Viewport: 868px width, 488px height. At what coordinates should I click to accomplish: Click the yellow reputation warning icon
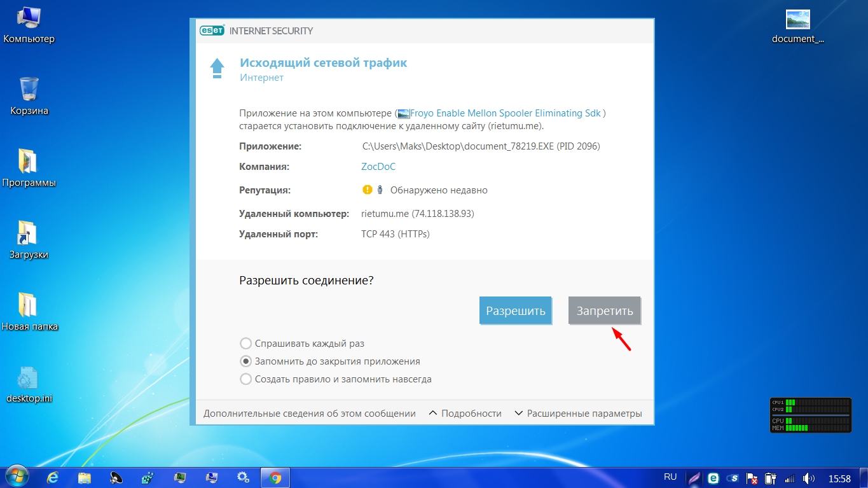click(x=367, y=190)
